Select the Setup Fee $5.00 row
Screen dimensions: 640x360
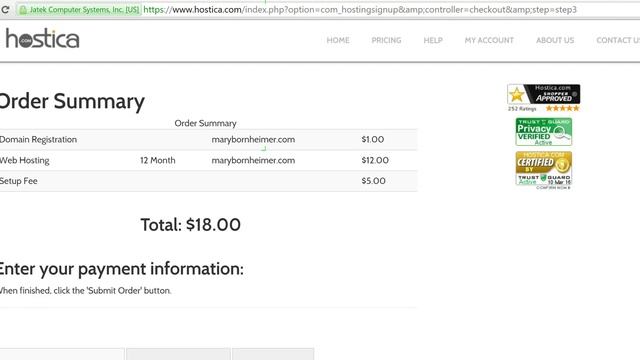[209, 181]
